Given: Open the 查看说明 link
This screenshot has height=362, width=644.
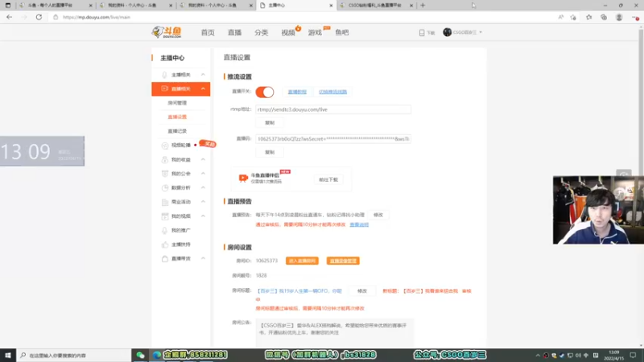Looking at the screenshot, I should 359,225.
